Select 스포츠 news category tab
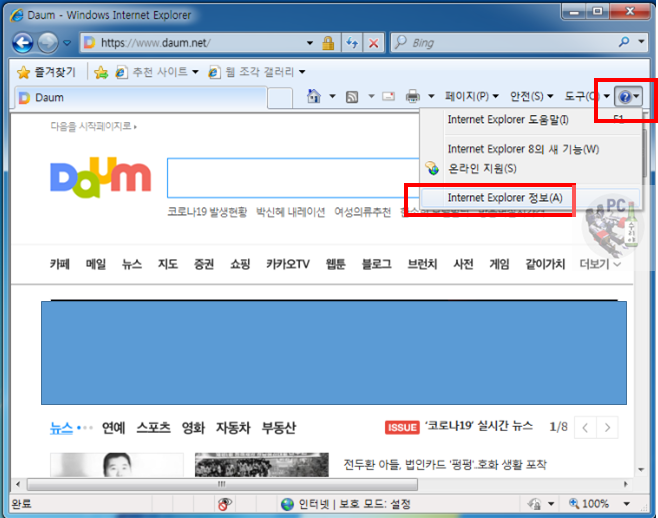 pyautogui.click(x=153, y=428)
